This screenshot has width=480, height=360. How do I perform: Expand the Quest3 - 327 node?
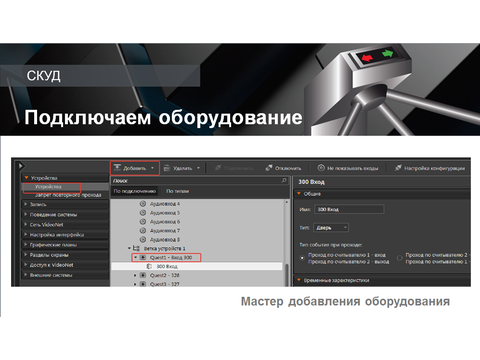[135, 284]
